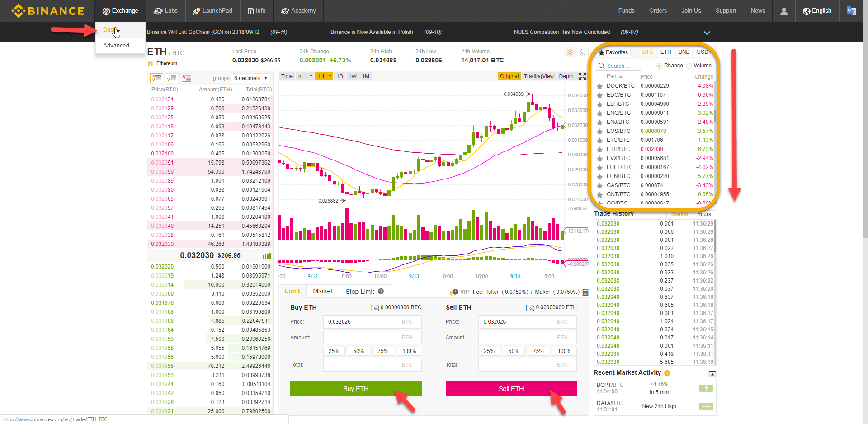The image size is (868, 424).
Task: Favorite the GNT/BTC pair star
Action: pos(599,194)
